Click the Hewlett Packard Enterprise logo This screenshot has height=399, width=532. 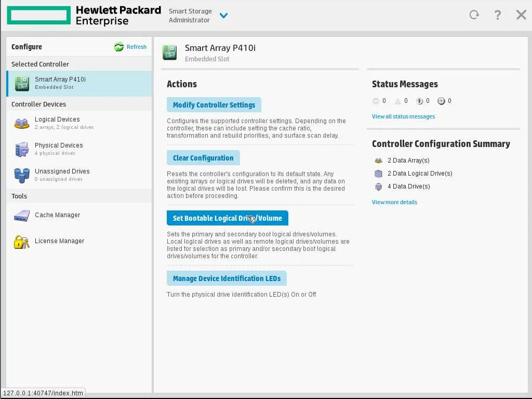(84, 15)
